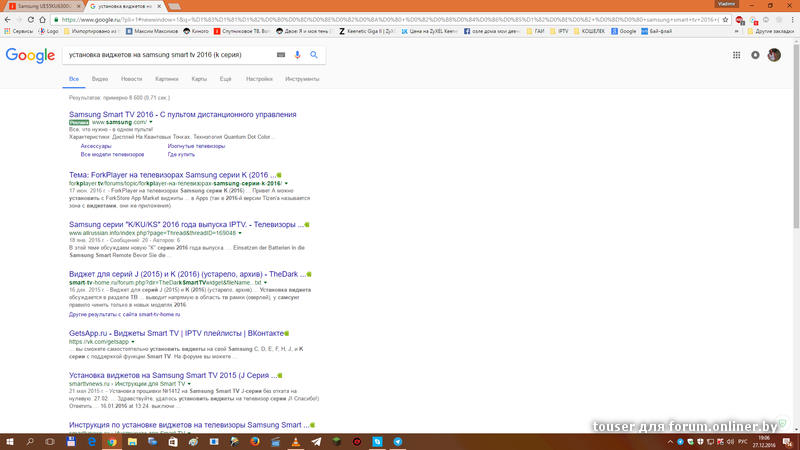The height and width of the screenshot is (450, 800).
Task: Open the ForkPlayer Samsung серии K result
Action: [172, 175]
